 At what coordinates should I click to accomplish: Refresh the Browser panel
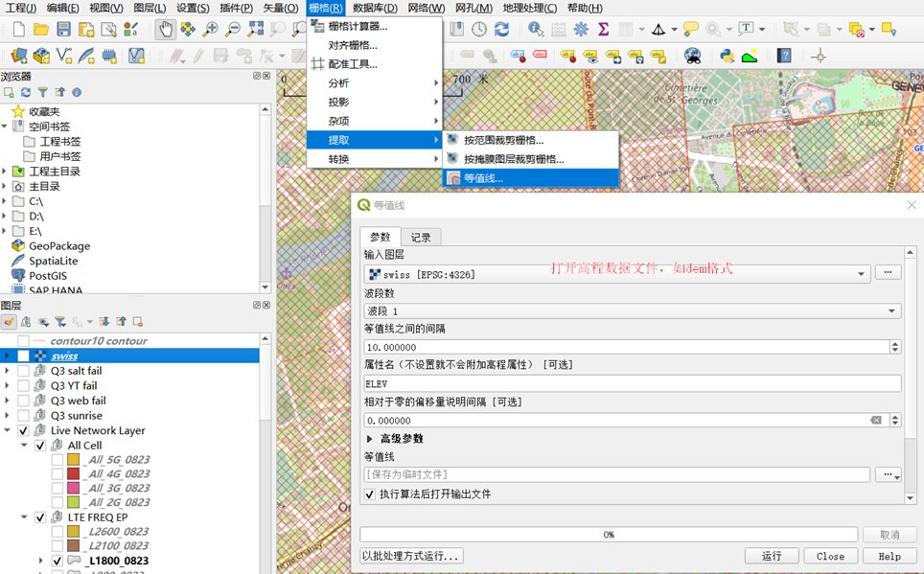click(x=26, y=91)
